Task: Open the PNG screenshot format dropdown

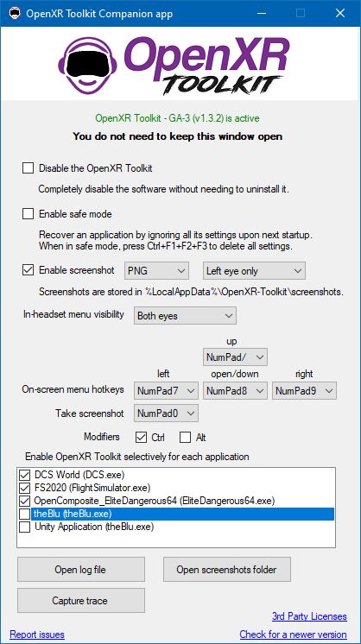Action: (156, 271)
